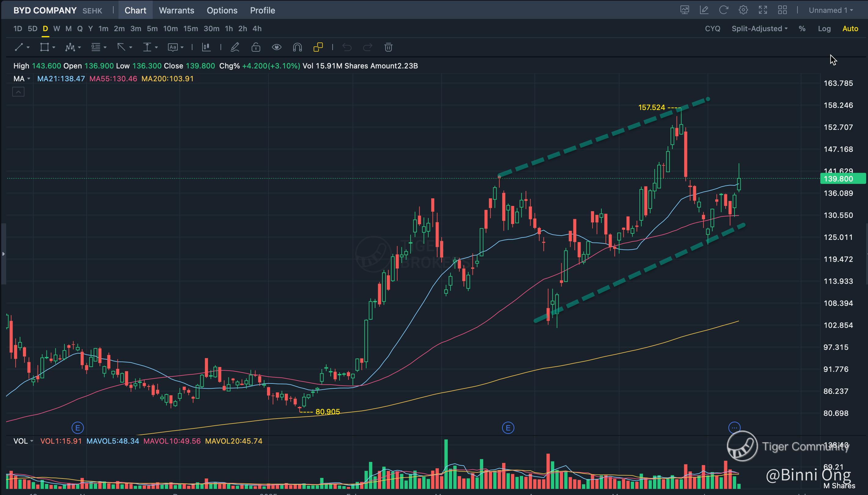Click the lock drawings icon

click(x=256, y=47)
